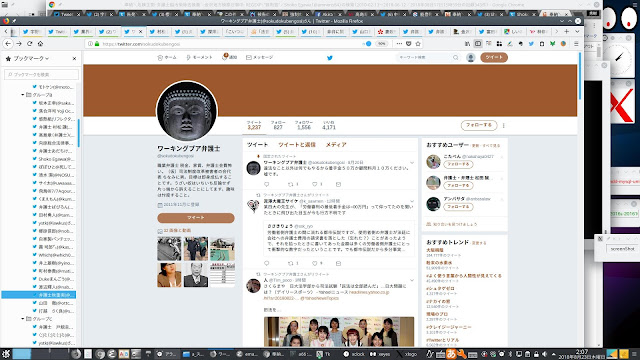The image size is (640, 360).
Task: Toggle the Firefox sidebar button
Action: click(478, 44)
